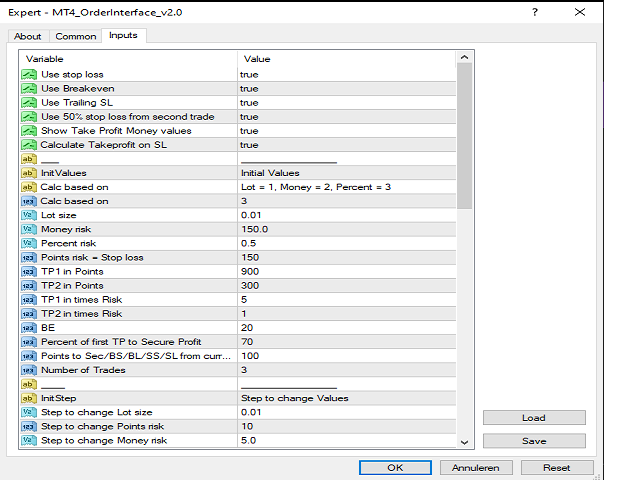
Task: Click icon beside Points to Sec/BS/BL/SS/SL
Action: point(29,356)
